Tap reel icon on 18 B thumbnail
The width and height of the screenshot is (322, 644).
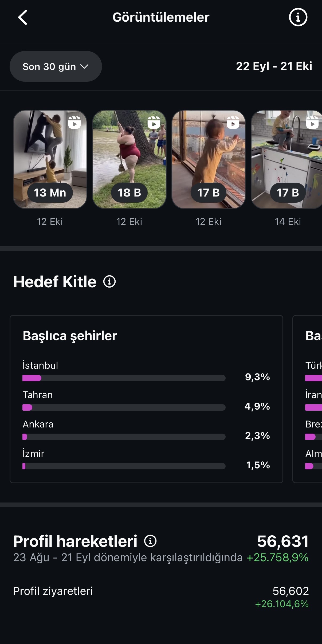tap(154, 123)
